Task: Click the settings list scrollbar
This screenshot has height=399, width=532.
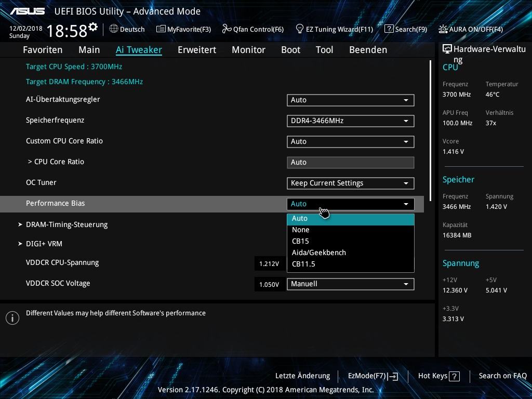Action: (x=430, y=130)
